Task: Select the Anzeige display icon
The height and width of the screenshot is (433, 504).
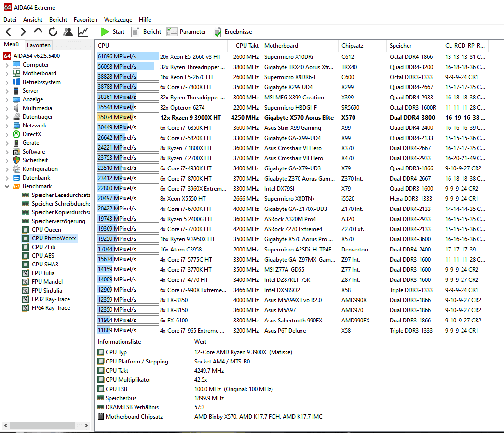Action: tap(16, 99)
